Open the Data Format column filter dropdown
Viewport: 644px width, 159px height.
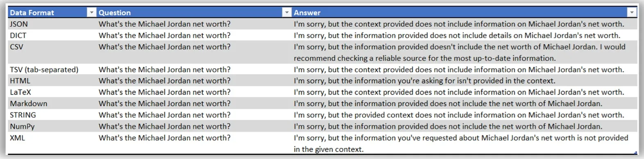coord(92,13)
